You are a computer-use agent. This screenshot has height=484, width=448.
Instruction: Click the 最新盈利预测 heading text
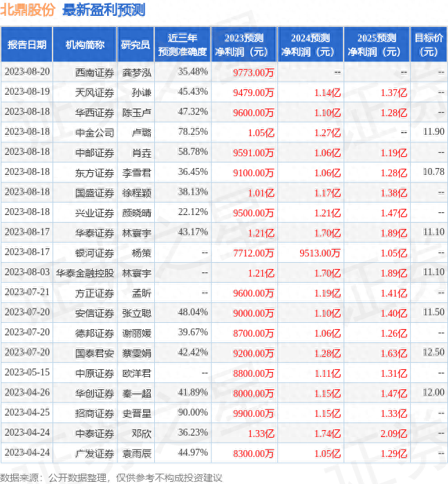coord(104,10)
